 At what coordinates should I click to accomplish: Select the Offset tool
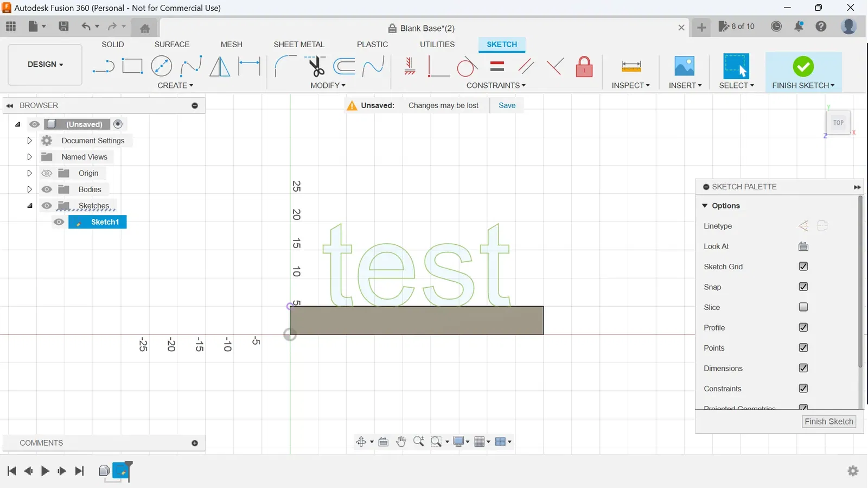pos(344,66)
